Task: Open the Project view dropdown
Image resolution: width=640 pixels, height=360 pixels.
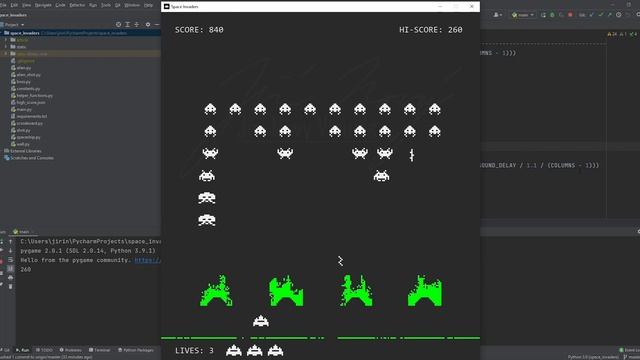Action: (x=13, y=24)
